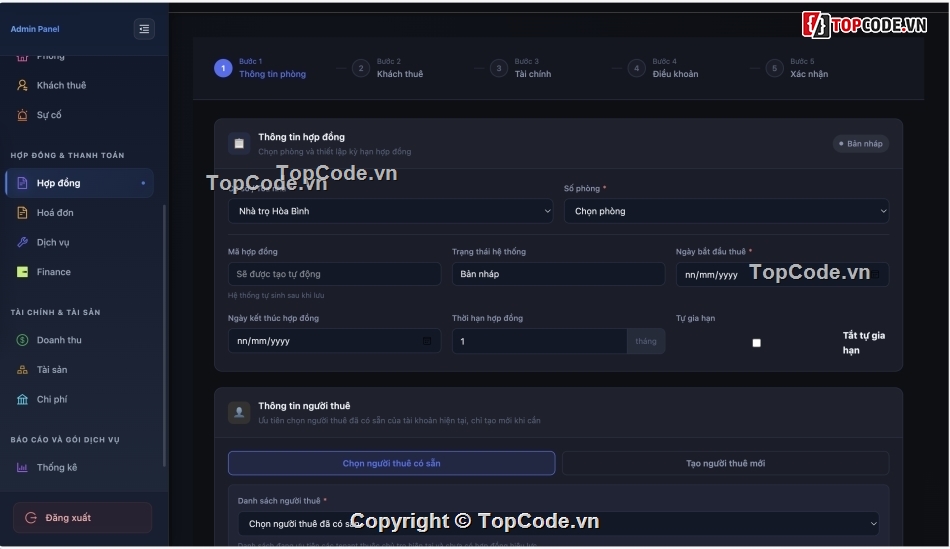This screenshot has width=950, height=549.
Task: Click the Đăng xuất logout icon
Action: tap(31, 517)
